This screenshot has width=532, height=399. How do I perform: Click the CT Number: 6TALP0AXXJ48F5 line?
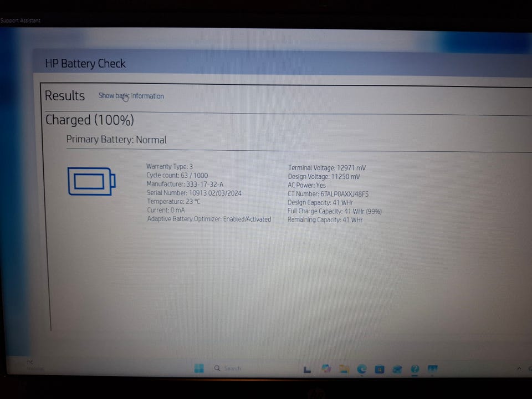click(328, 194)
